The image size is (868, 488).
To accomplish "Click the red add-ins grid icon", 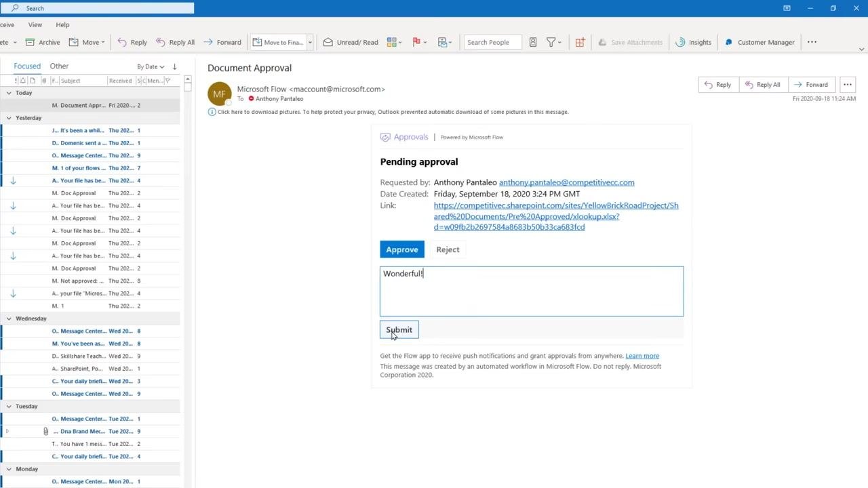I will click(580, 42).
